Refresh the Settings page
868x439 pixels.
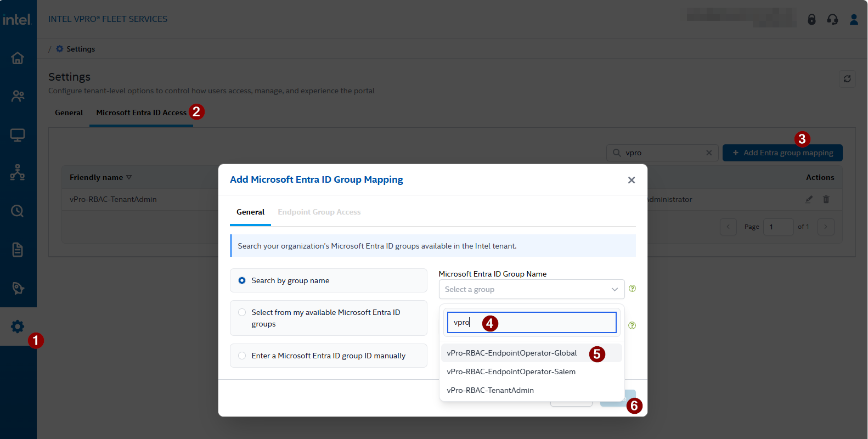coord(847,79)
